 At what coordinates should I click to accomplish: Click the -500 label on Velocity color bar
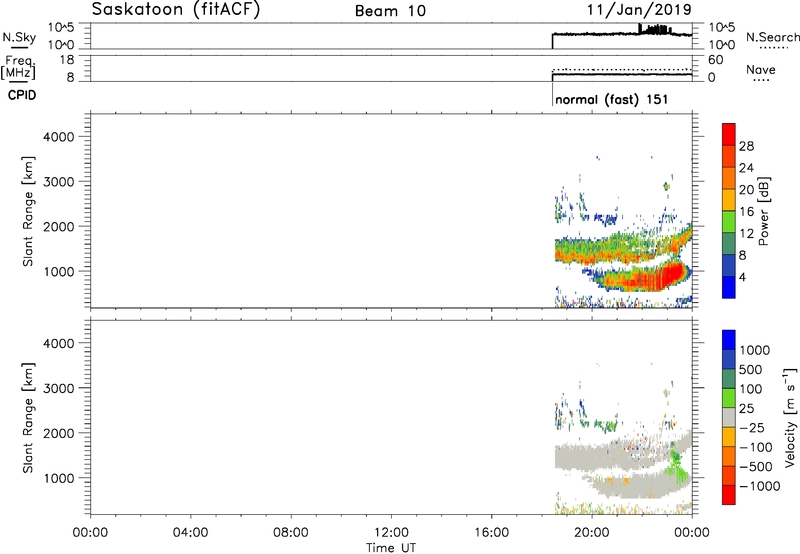(x=756, y=467)
